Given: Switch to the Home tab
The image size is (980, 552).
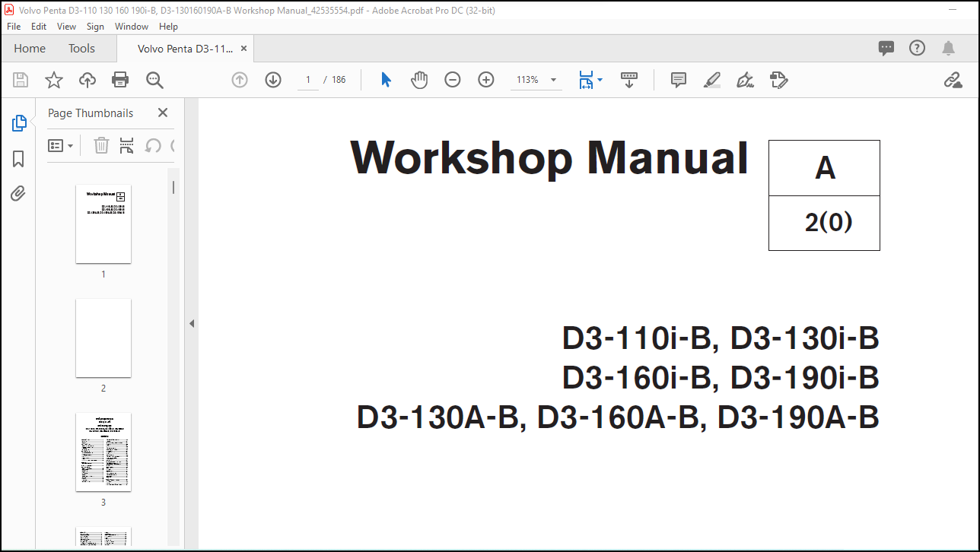Looking at the screenshot, I should 30,48.
